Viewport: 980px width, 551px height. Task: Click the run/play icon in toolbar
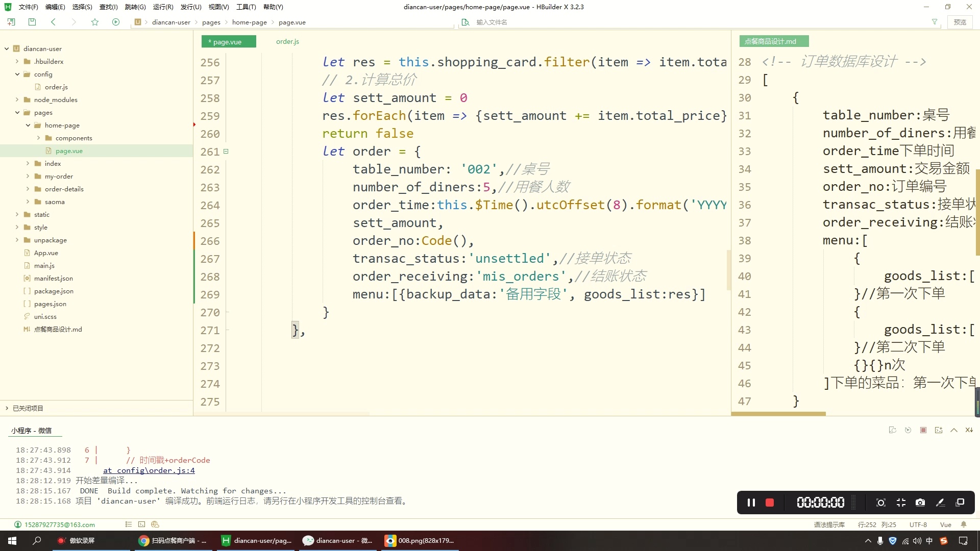pos(116,22)
